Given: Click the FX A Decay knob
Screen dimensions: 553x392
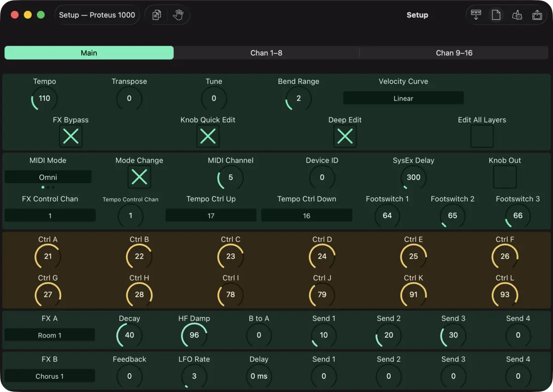Looking at the screenshot, I should point(129,335).
